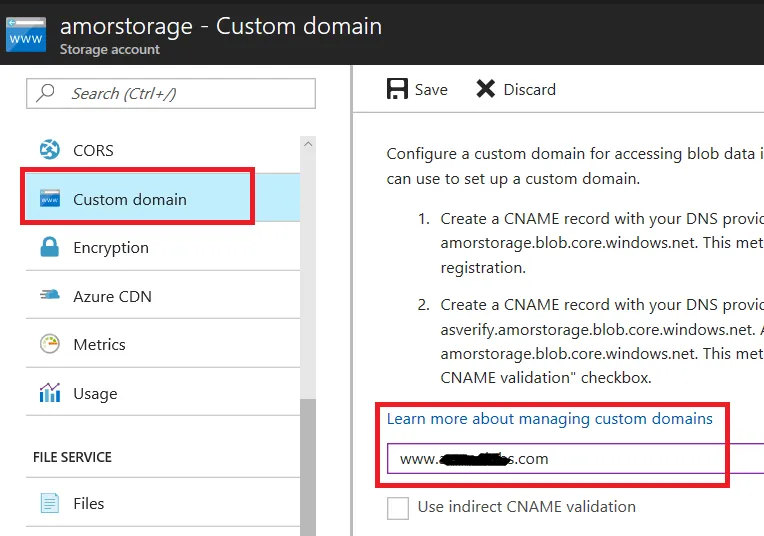The width and height of the screenshot is (764, 536).
Task: Click the Usage chart icon
Action: pyautogui.click(x=50, y=392)
